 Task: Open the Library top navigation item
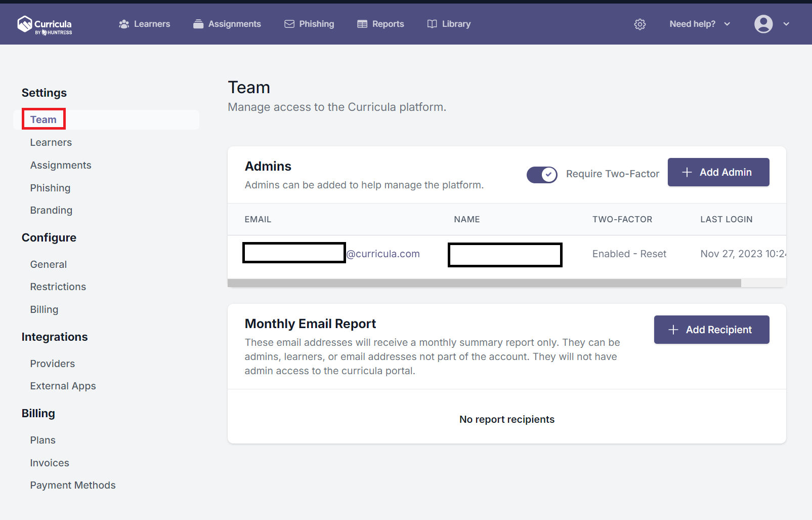449,24
